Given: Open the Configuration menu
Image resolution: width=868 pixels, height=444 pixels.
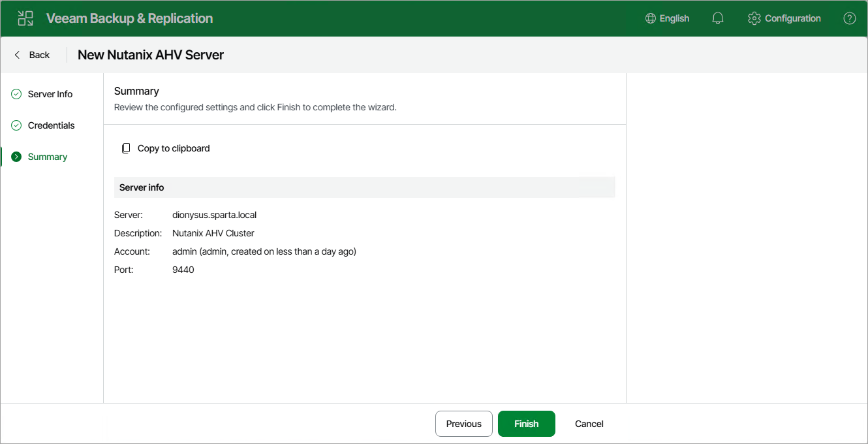Looking at the screenshot, I should click(784, 18).
